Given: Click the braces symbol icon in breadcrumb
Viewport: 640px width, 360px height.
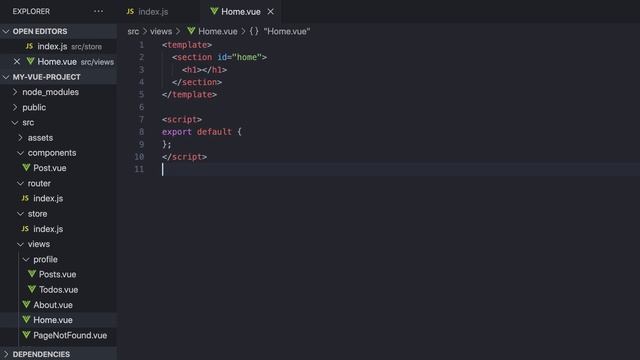Looking at the screenshot, I should 254,31.
